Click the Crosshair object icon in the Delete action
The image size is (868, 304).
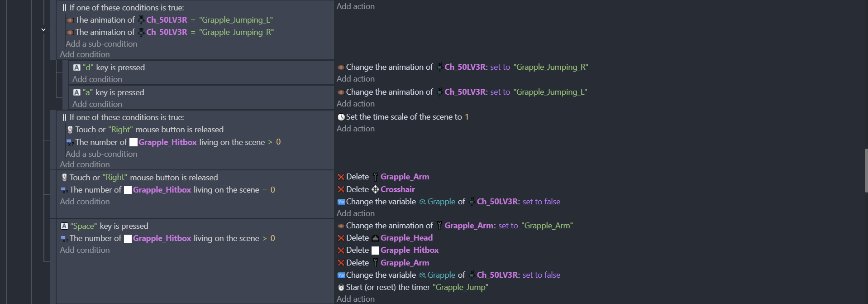pos(375,189)
